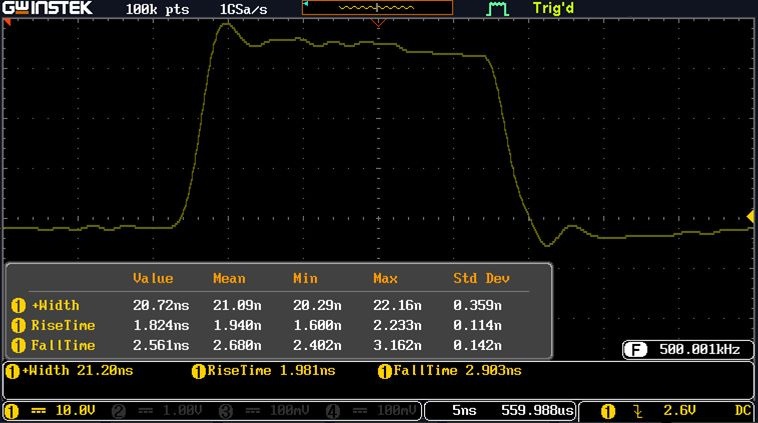Image resolution: width=758 pixels, height=423 pixels.
Task: Click the FallTime value 2.561ns
Action: pos(161,345)
